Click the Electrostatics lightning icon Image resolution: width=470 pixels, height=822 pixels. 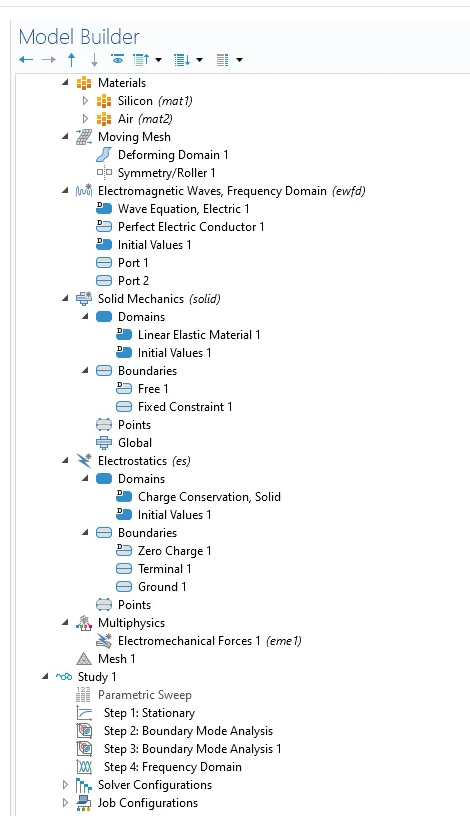coord(84,461)
